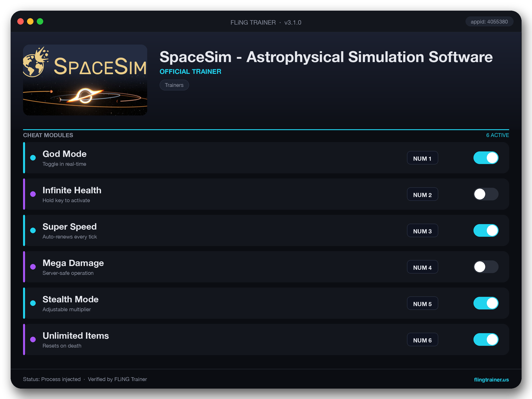
Task: Click the purple status dot beside Infinite Health
Action: (33, 194)
